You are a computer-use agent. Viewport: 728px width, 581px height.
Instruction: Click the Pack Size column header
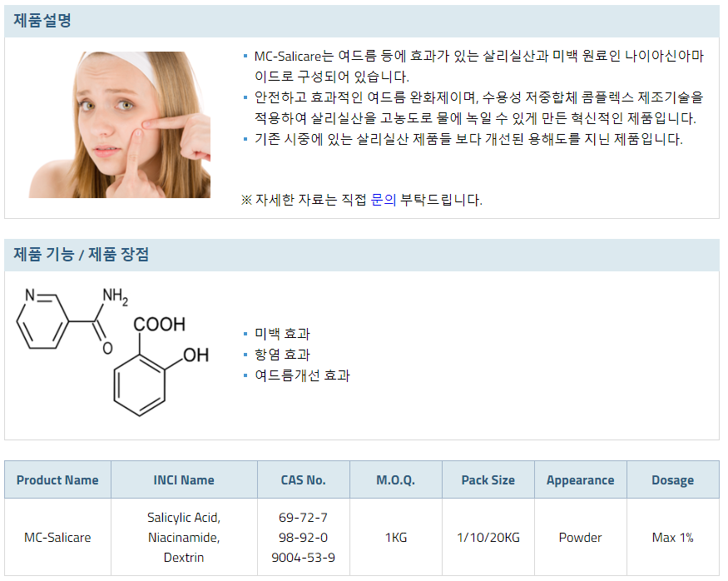click(488, 479)
